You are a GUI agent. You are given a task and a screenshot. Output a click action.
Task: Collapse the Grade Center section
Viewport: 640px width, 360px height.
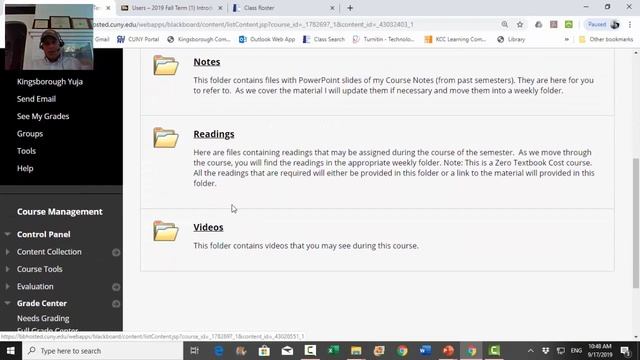(7, 303)
